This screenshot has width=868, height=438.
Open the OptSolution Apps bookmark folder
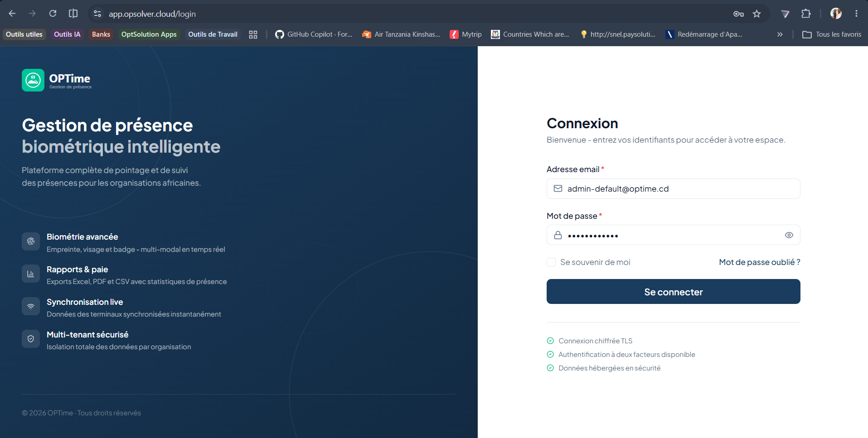(149, 34)
